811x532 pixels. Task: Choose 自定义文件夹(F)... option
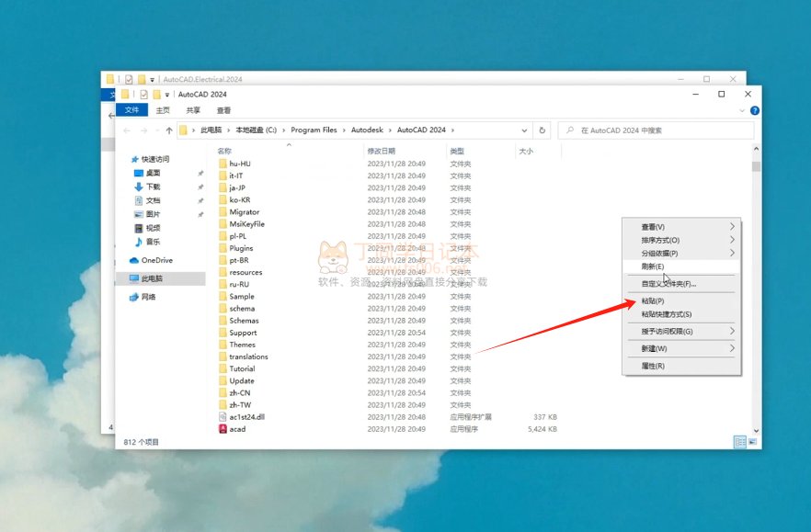click(x=681, y=283)
